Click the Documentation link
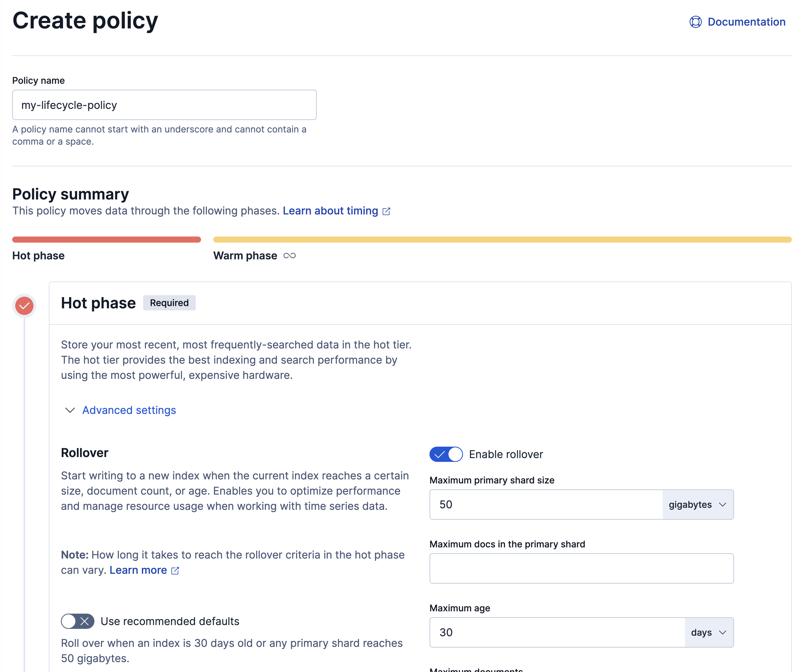 pos(746,22)
